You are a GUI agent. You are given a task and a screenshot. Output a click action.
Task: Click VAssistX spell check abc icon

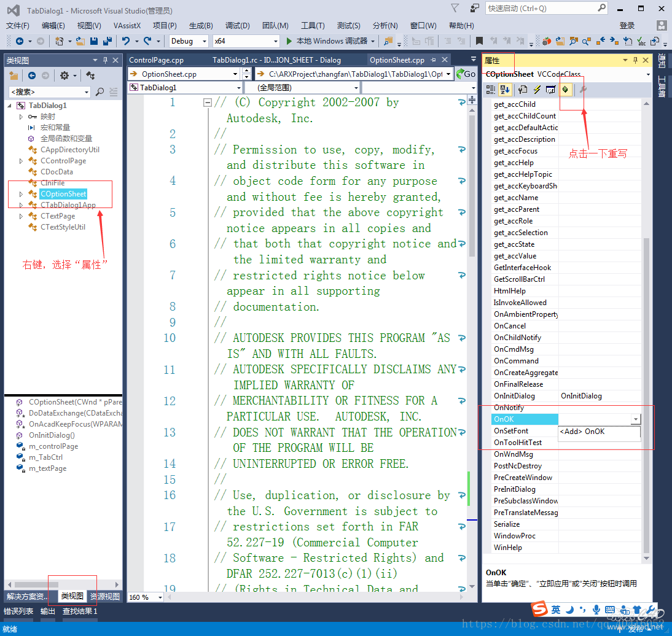(x=641, y=41)
